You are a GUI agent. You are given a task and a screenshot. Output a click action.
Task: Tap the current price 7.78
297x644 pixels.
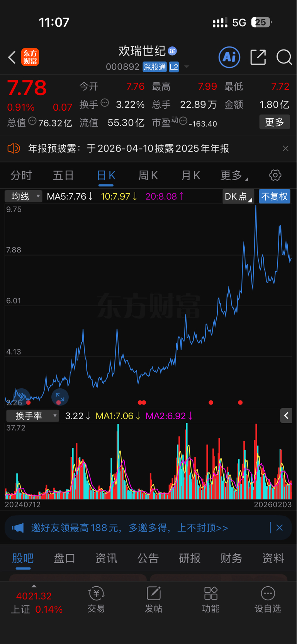point(27,88)
